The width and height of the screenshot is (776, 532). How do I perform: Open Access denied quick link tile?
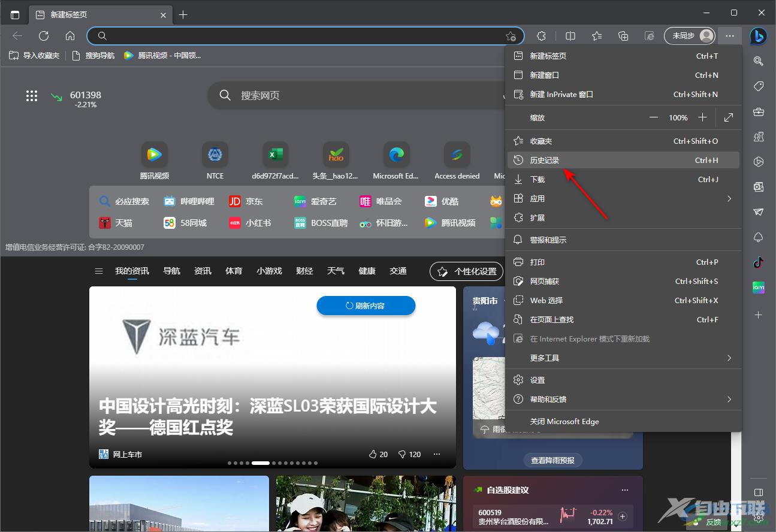(457, 161)
